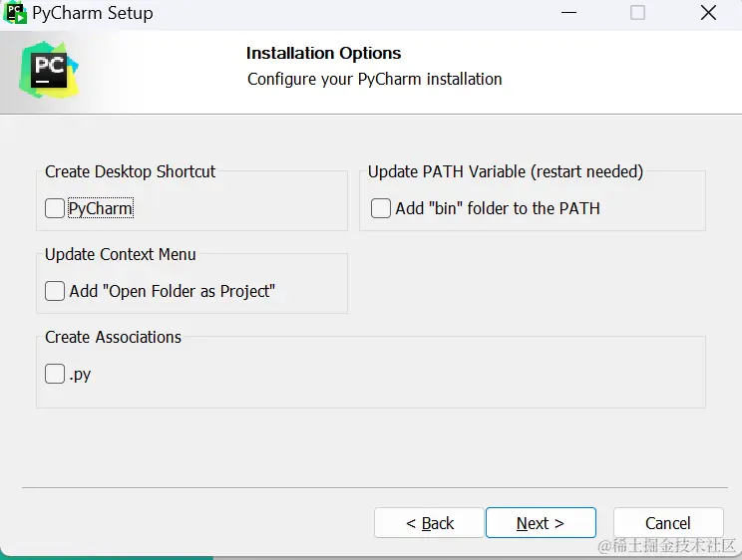
Task: Go back with the Back button
Action: coord(429,523)
